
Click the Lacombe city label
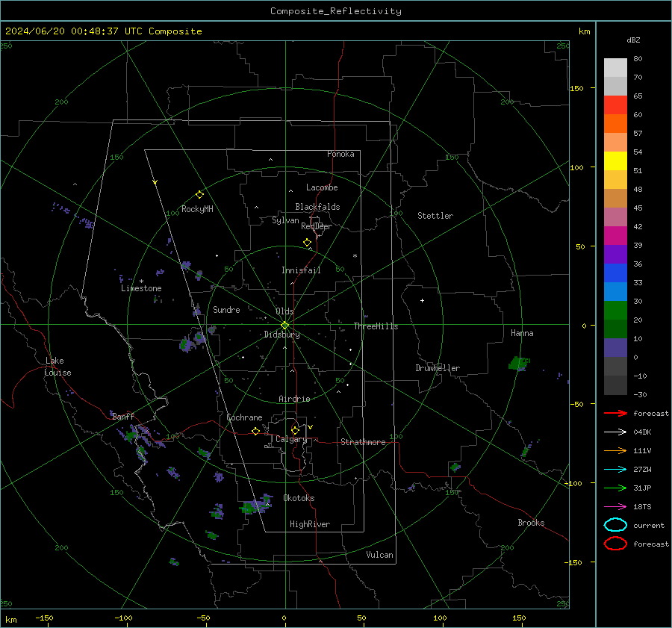(322, 187)
